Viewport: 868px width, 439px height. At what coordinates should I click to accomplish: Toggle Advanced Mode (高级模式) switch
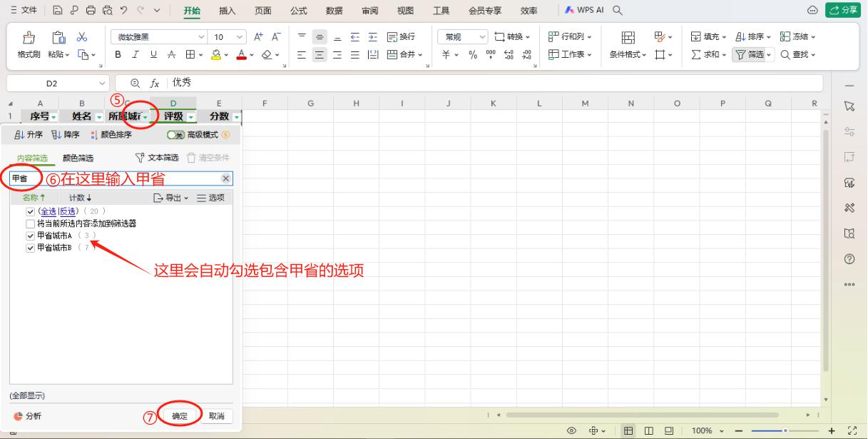click(175, 135)
